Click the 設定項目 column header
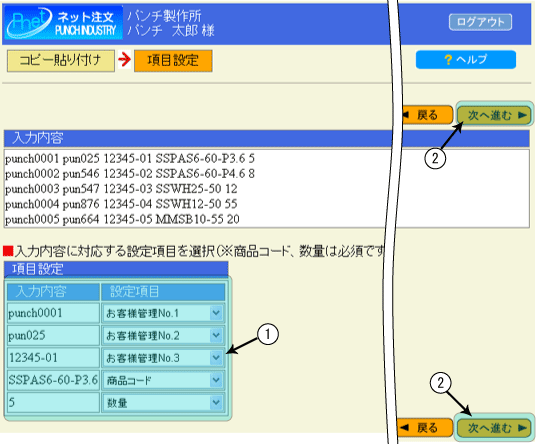The width and height of the screenshot is (536, 444). [163, 292]
